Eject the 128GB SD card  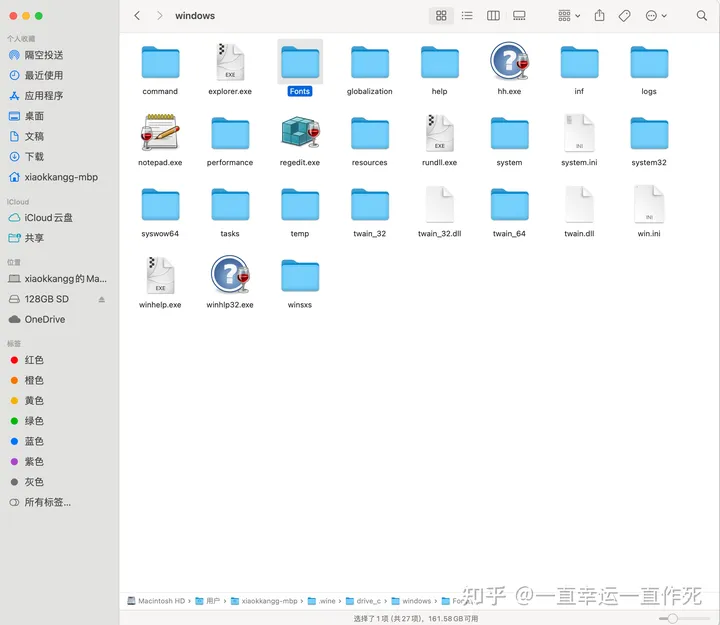pos(101,299)
